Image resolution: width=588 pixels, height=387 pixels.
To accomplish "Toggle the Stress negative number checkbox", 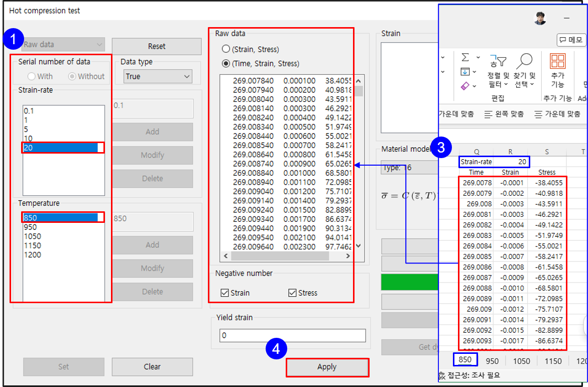I will [303, 293].
